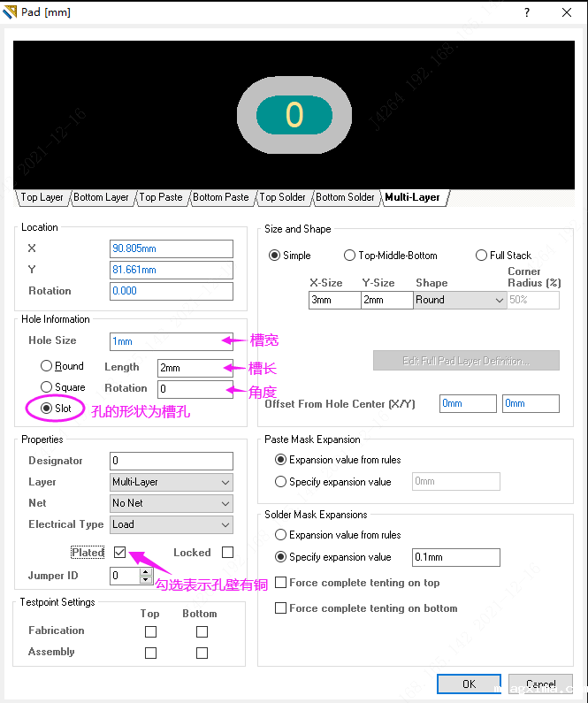588x703 pixels.
Task: Open the Electrical Type dropdown
Action: 172,524
